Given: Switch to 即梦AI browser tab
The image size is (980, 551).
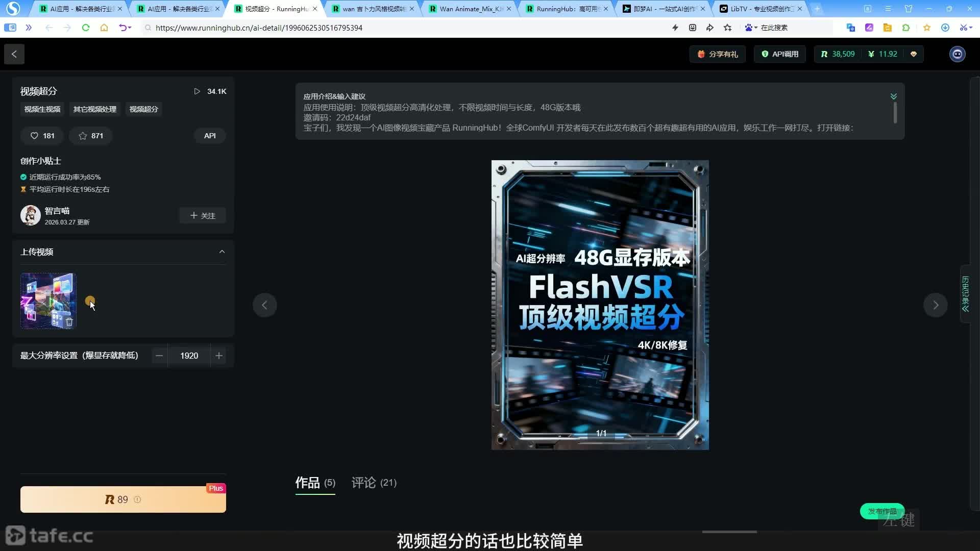Looking at the screenshot, I should (x=665, y=9).
